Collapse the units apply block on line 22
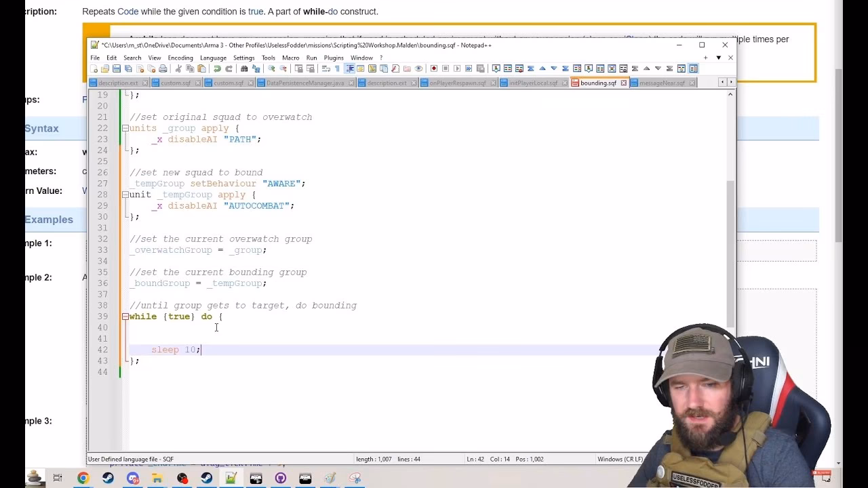 [x=125, y=127]
